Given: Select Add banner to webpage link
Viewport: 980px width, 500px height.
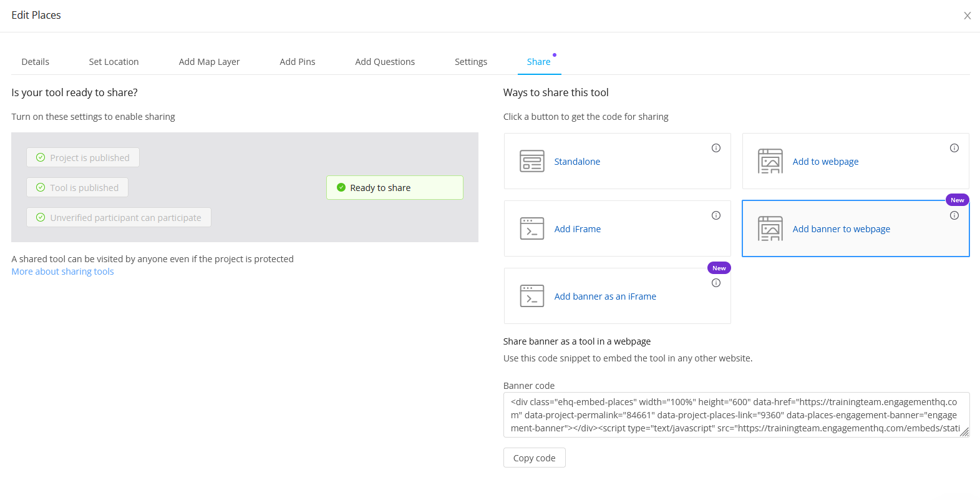Looking at the screenshot, I should [842, 229].
